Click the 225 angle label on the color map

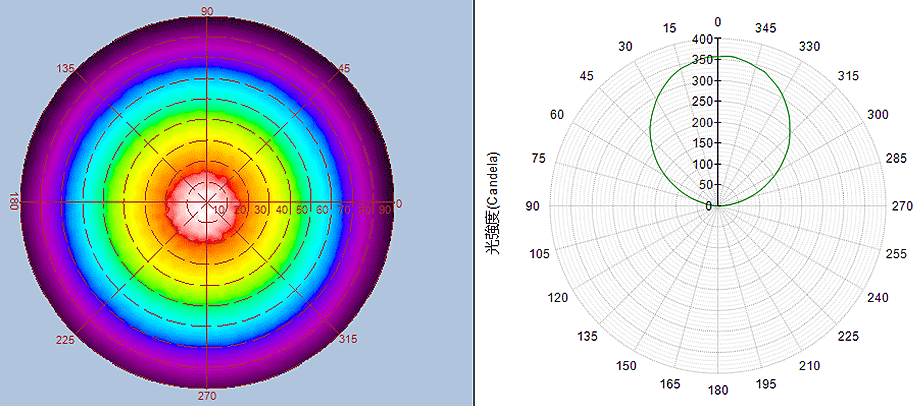click(66, 341)
